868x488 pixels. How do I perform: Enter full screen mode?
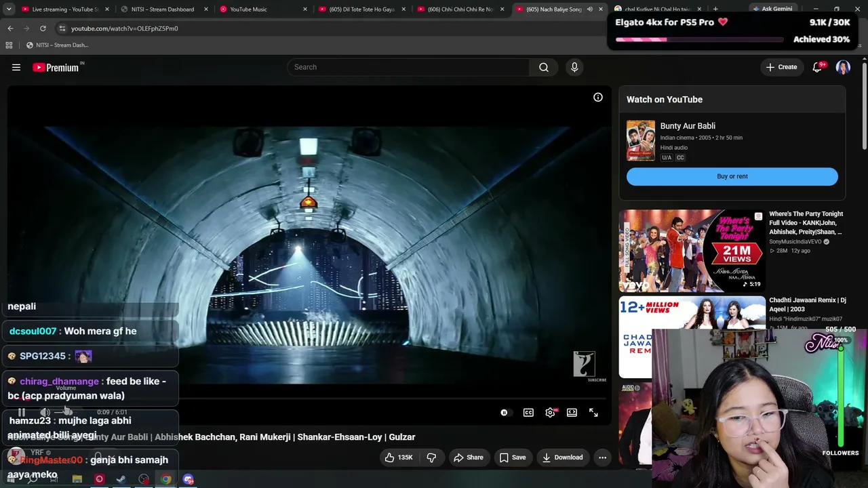tap(593, 412)
